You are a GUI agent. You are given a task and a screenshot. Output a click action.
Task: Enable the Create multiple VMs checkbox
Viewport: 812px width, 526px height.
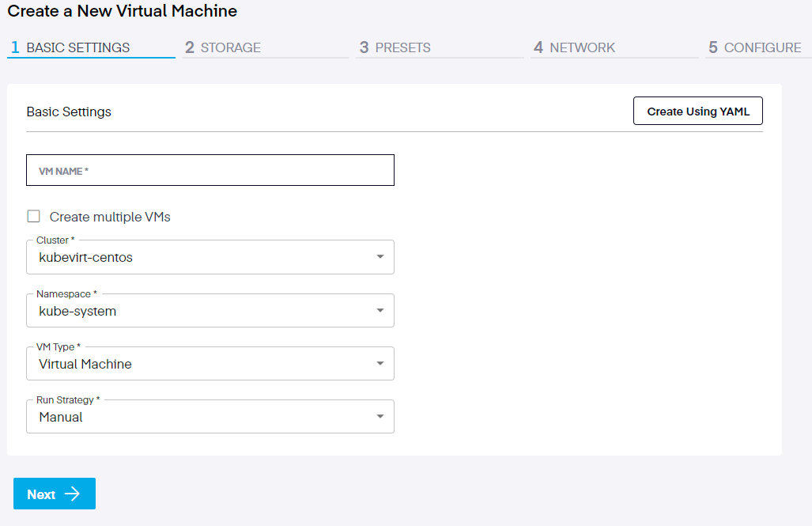[x=33, y=217]
